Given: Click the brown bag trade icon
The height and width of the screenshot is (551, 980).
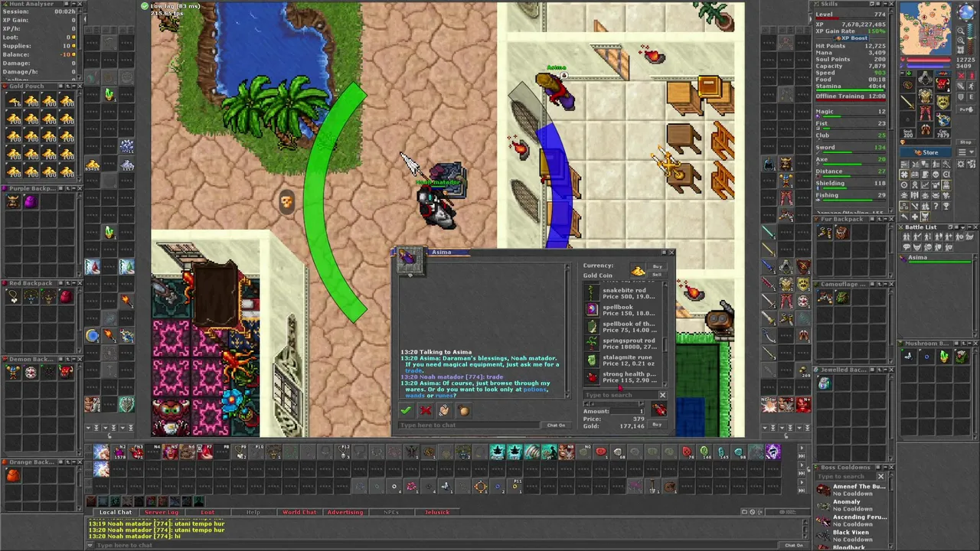Looking at the screenshot, I should pos(464,410).
